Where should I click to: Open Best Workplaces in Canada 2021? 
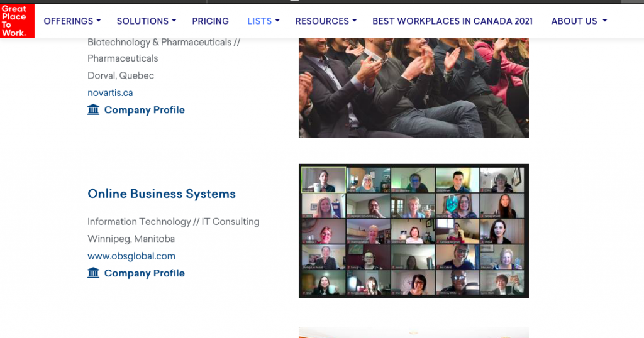(452, 21)
